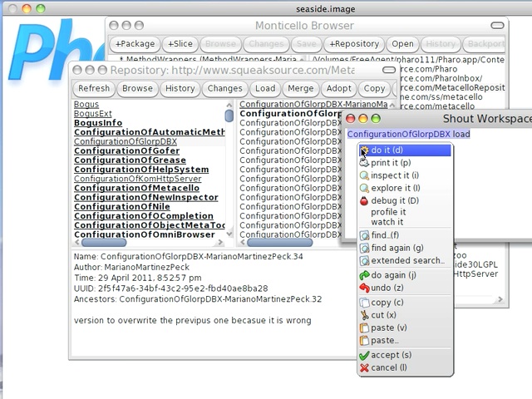Viewport: 532px width, 399px height.
Task: Click the copy pages icon in context menu
Action: click(364, 303)
